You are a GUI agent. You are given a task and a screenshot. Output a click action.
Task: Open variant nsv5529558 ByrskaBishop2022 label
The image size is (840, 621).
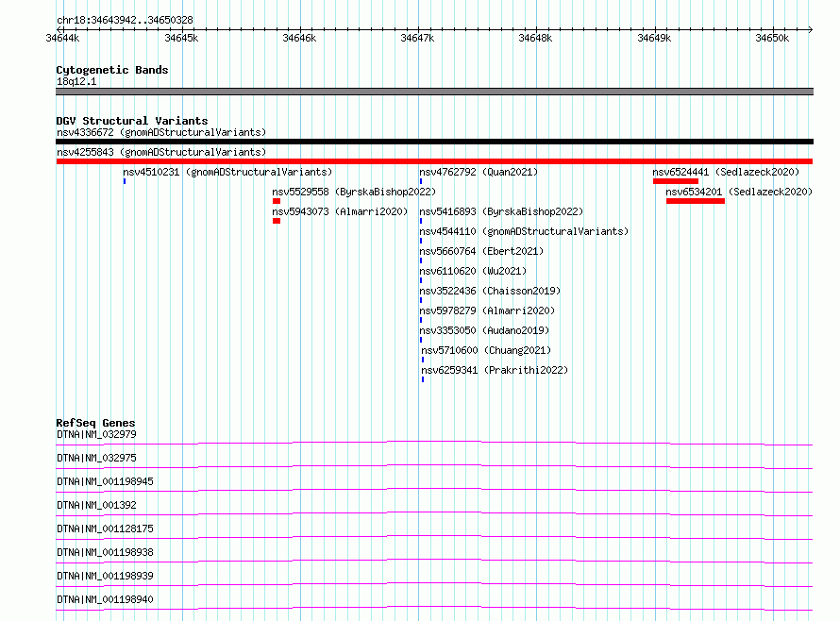(354, 192)
